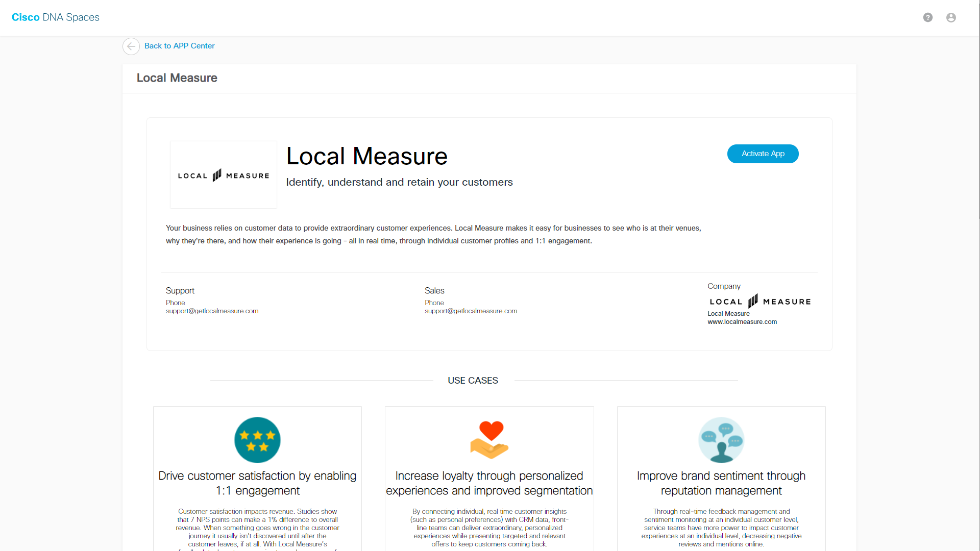
Task: Go back to APP Center link
Action: coord(180,46)
